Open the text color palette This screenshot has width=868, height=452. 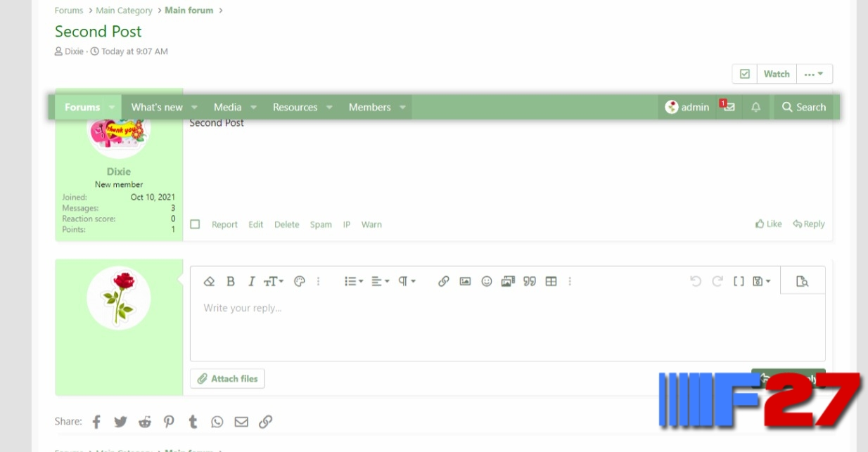point(299,281)
